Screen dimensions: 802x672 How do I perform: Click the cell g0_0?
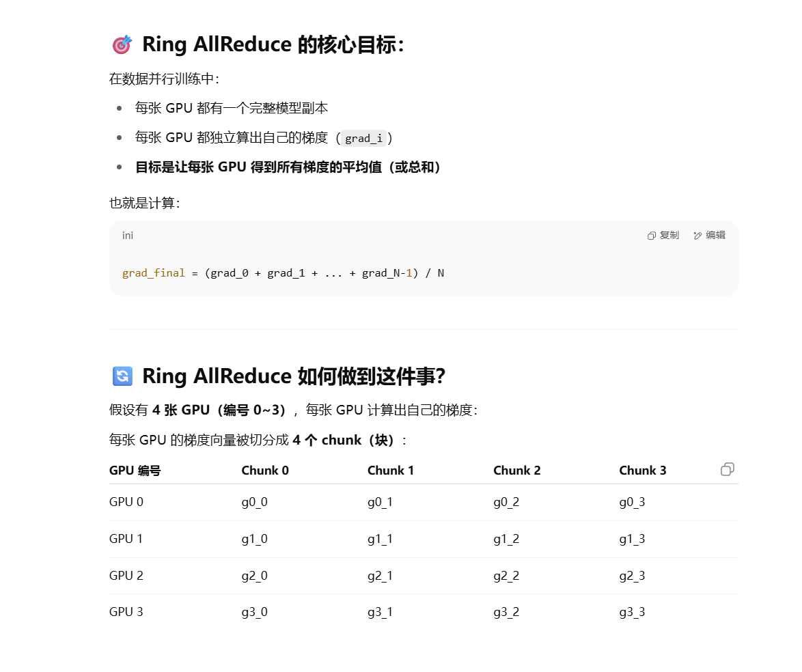pos(254,502)
